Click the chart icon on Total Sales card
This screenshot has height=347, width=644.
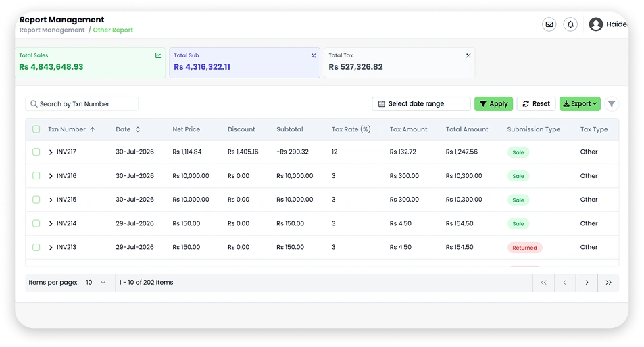158,55
